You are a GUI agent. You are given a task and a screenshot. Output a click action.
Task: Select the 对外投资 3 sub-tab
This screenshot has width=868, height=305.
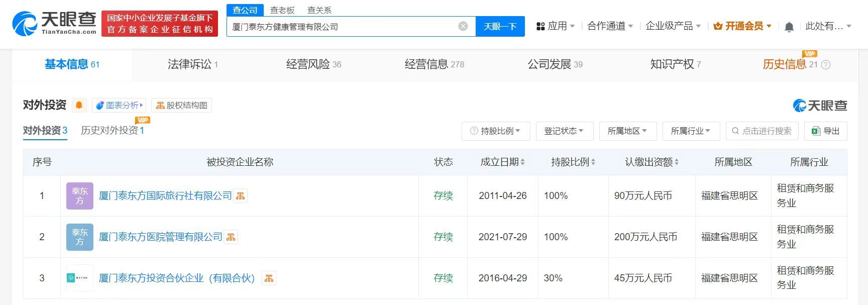(45, 131)
